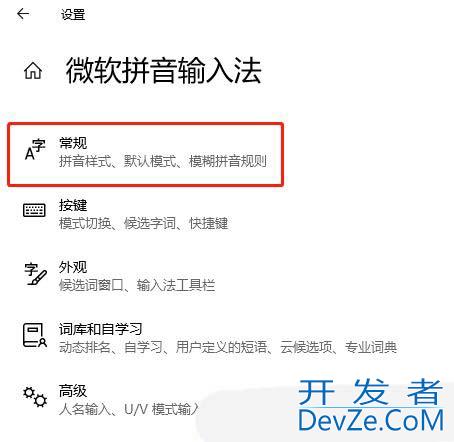Click the 候选词窗口、输入法工具栏 description text

(x=137, y=285)
